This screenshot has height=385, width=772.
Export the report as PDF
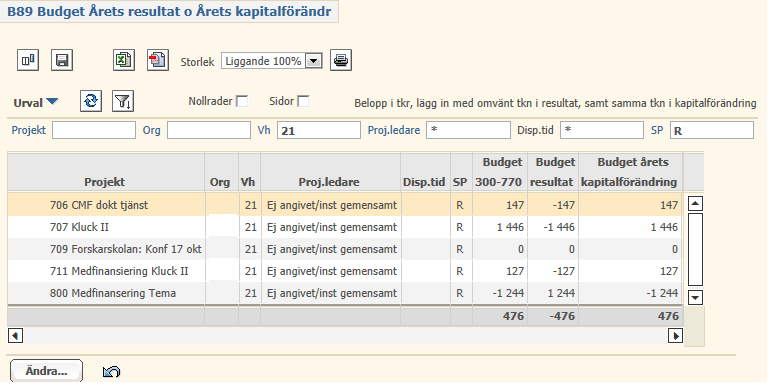(x=158, y=61)
